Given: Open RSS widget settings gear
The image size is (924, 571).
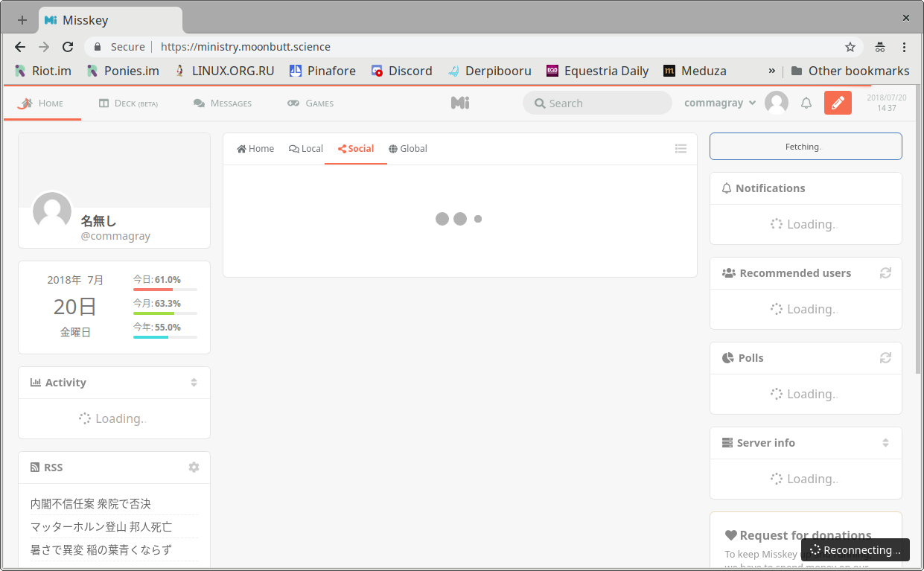Looking at the screenshot, I should coord(194,468).
